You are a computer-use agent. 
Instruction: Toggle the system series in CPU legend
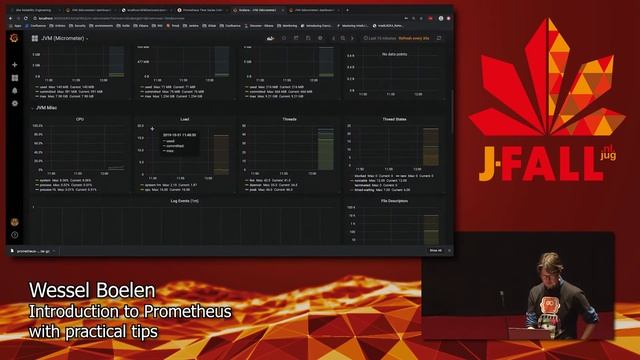point(44,180)
